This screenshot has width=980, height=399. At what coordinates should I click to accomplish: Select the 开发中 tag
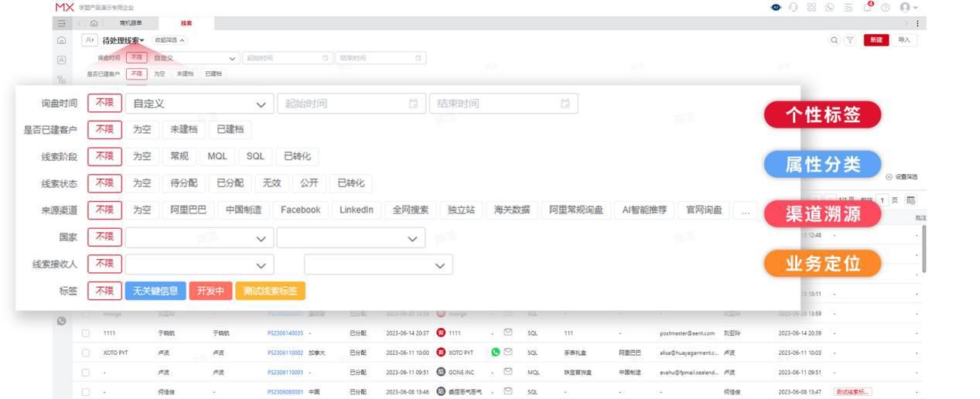(x=210, y=291)
